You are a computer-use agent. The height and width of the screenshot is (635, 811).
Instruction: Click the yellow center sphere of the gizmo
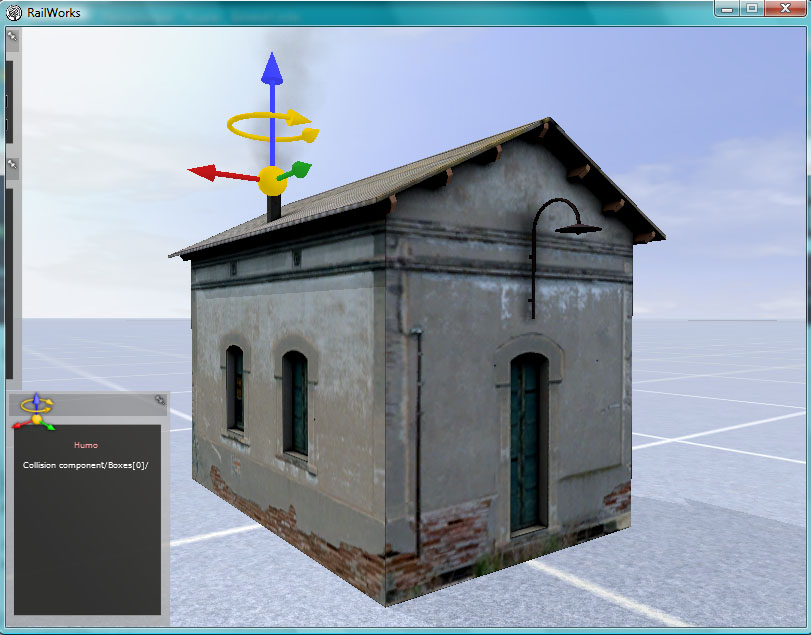tap(272, 182)
